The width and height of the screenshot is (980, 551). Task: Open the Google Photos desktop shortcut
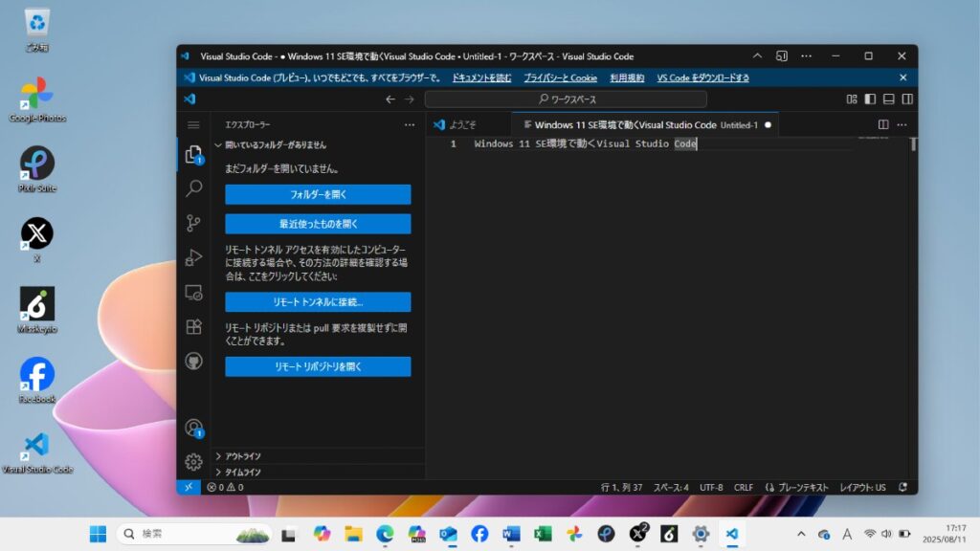(x=37, y=99)
